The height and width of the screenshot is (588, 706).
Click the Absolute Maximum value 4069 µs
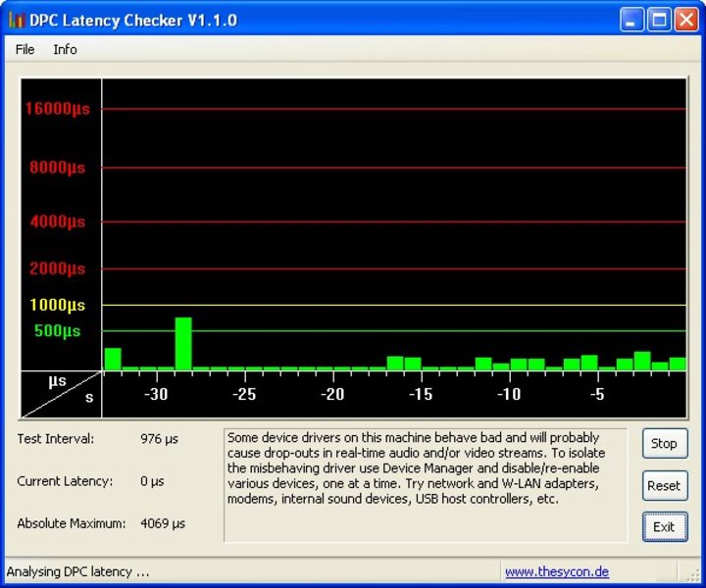tap(163, 523)
